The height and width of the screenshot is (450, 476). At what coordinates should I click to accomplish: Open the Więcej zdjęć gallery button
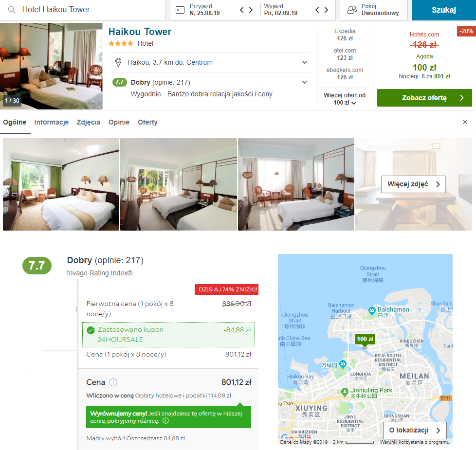(414, 184)
